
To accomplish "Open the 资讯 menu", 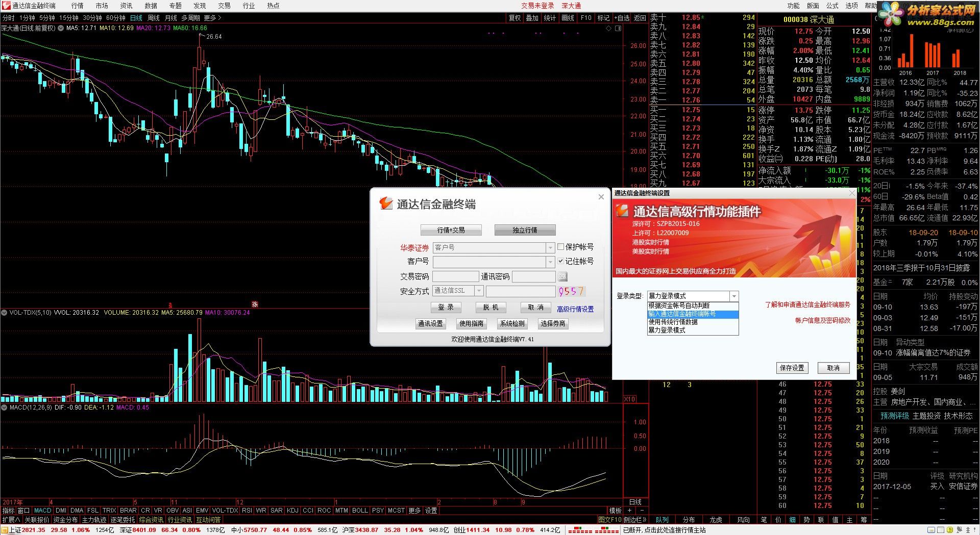I will (x=126, y=6).
